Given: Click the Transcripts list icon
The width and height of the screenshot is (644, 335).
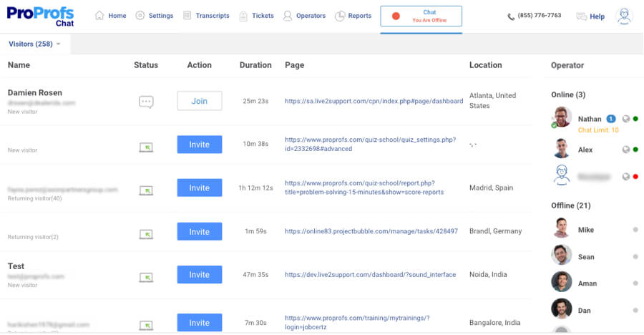Looking at the screenshot, I should pyautogui.click(x=187, y=16).
